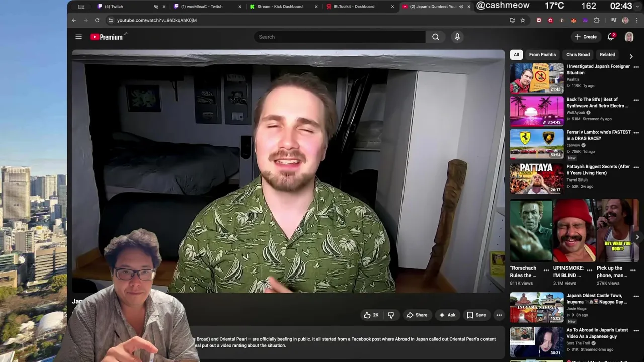Unmute the (4) Twitch tab audio icon
This screenshot has height=362, width=644.
click(156, 7)
